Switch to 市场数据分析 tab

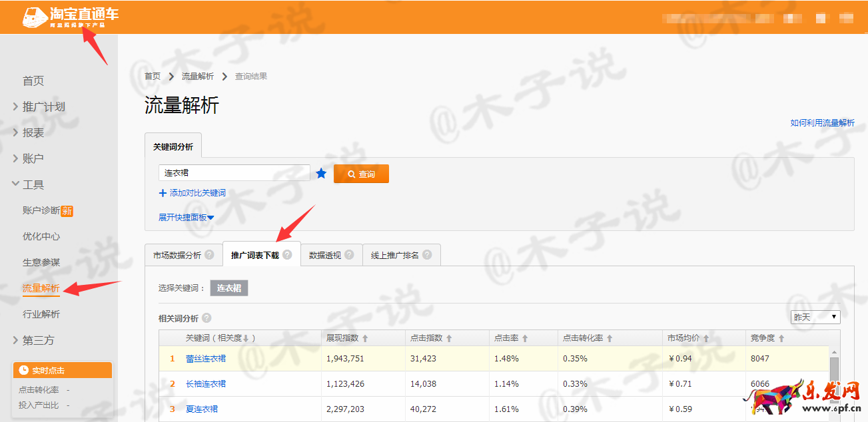point(177,255)
